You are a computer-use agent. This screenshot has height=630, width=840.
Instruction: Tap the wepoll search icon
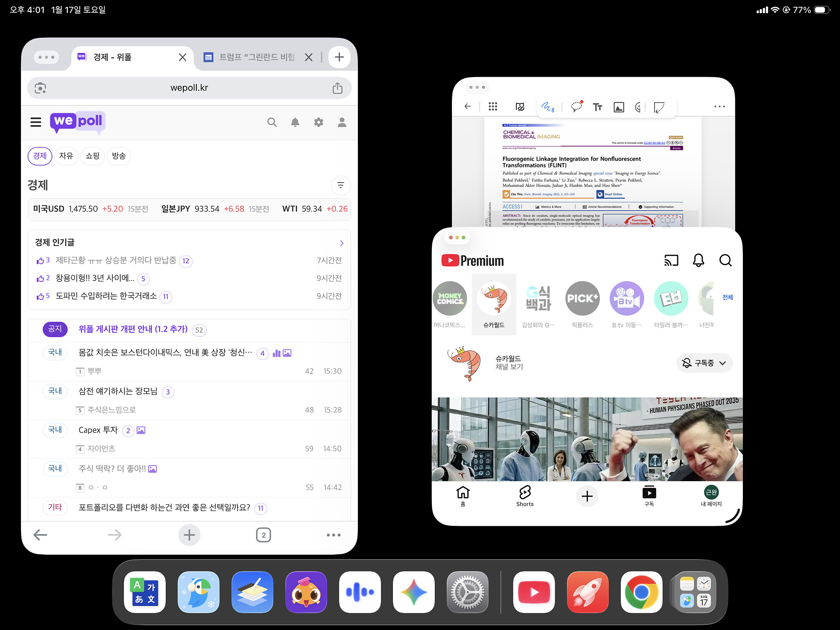pyautogui.click(x=272, y=122)
